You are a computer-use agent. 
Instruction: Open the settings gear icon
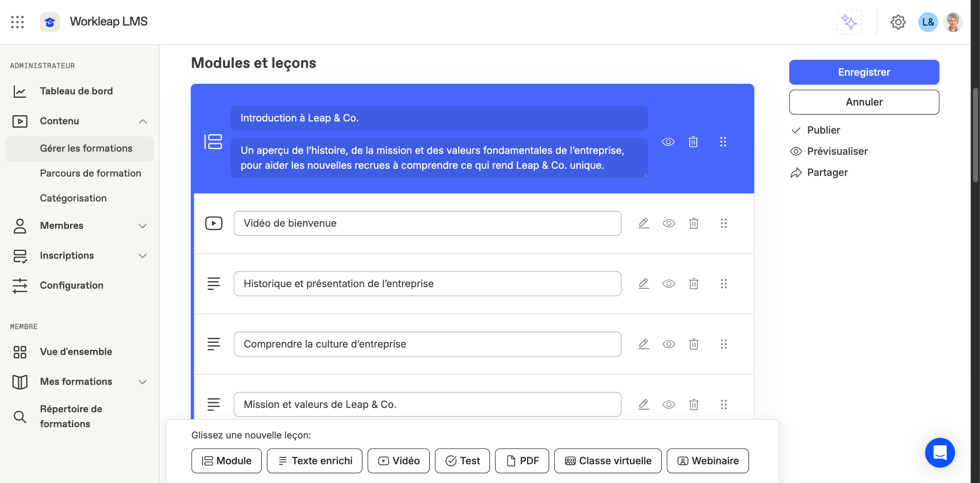click(x=898, y=22)
